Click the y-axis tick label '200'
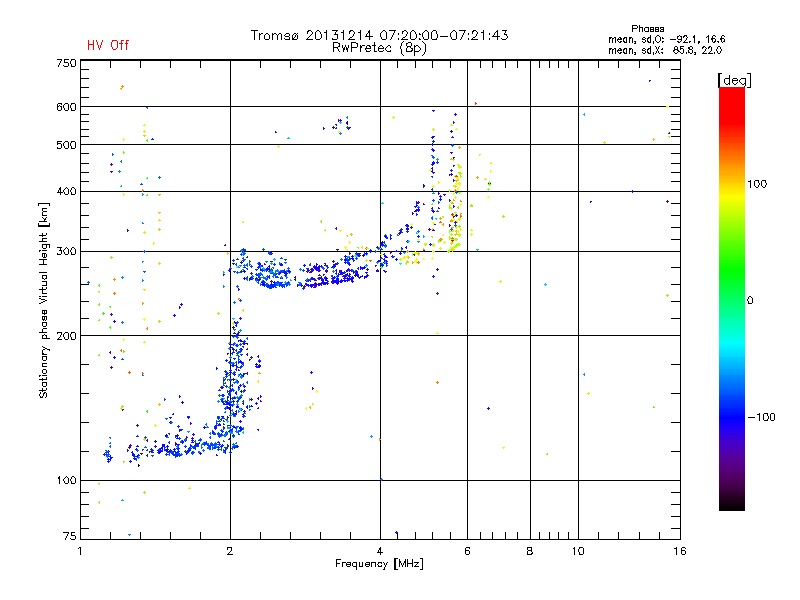Image resolution: width=800 pixels, height=600 pixels. [x=66, y=336]
